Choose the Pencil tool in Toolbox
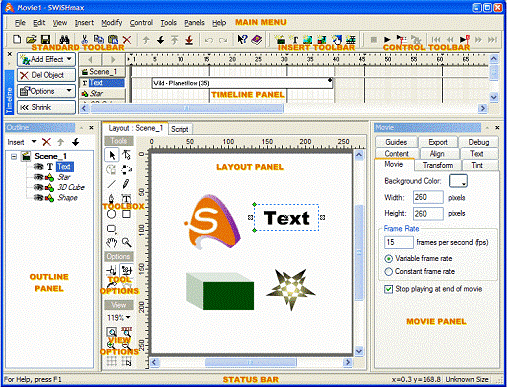509x389 pixels. (126, 184)
